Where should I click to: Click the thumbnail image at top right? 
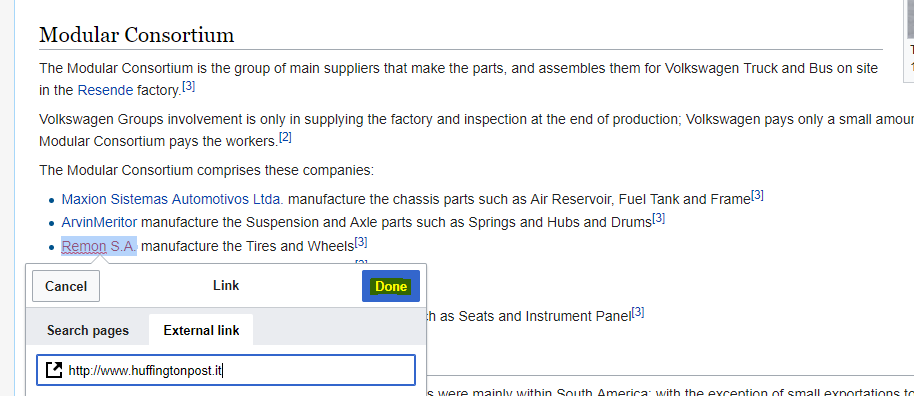(911, 19)
